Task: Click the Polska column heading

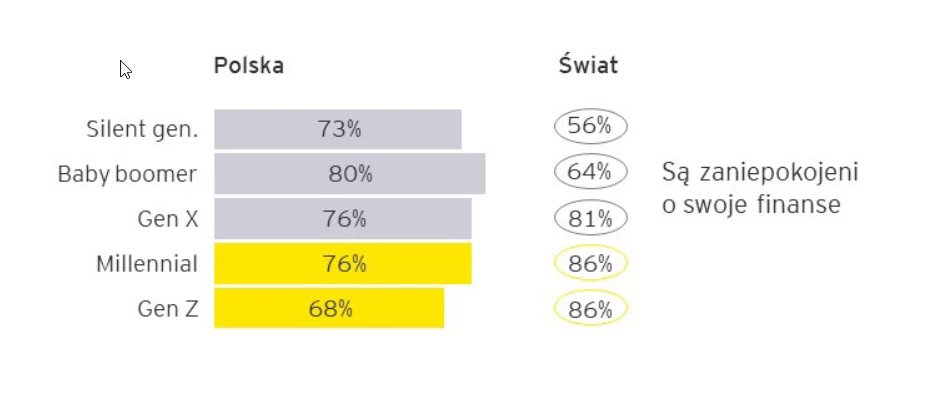Action: [248, 66]
